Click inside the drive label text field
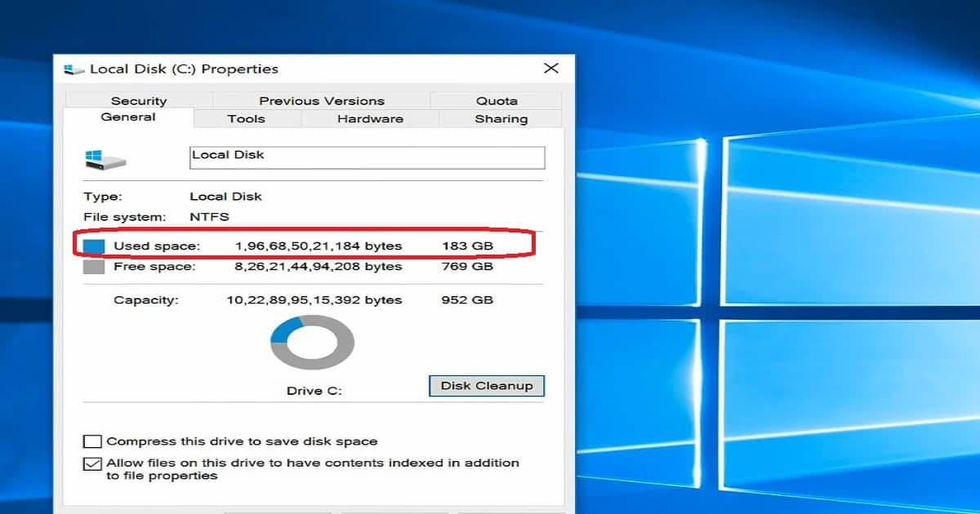This screenshot has width=980, height=514. coord(366,157)
